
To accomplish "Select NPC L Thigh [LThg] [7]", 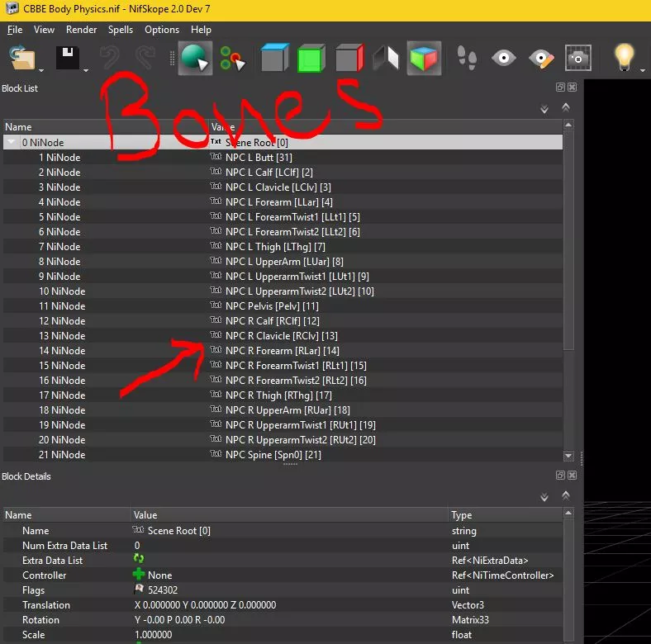I will (x=275, y=247).
